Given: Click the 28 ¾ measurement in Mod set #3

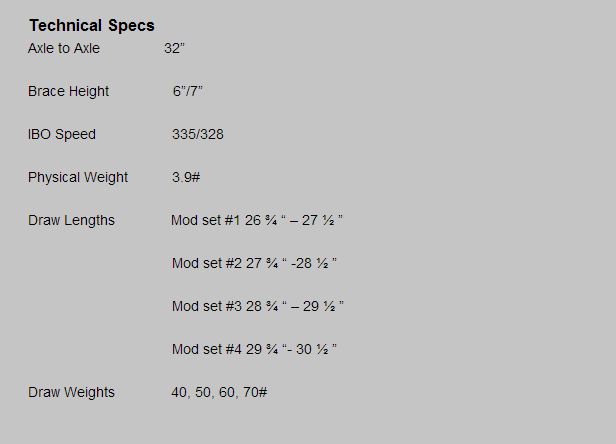Looking at the screenshot, I should (262, 306).
